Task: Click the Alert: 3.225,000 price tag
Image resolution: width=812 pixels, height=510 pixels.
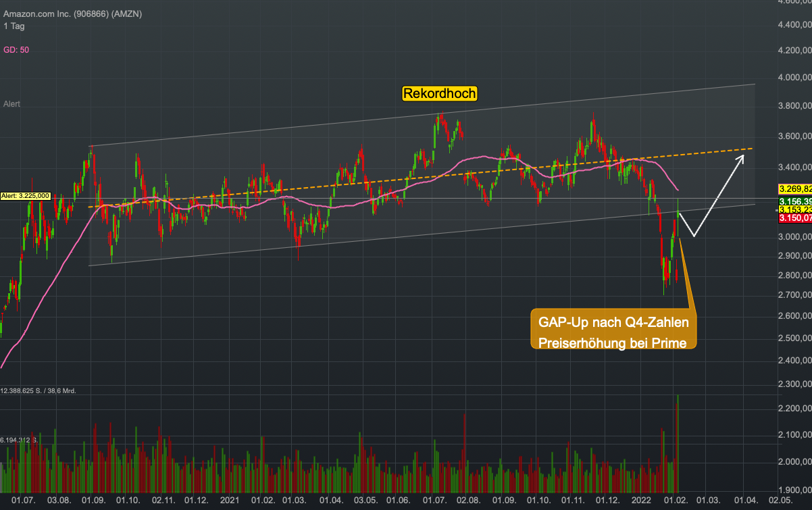Action: pos(26,195)
